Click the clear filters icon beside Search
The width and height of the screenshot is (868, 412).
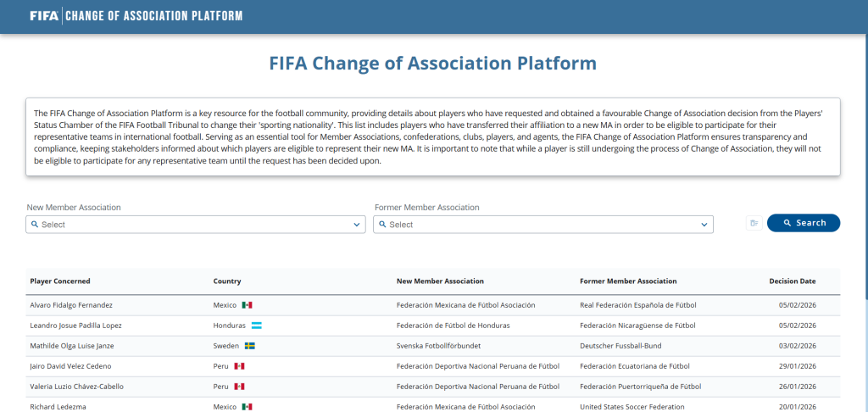[x=753, y=223]
